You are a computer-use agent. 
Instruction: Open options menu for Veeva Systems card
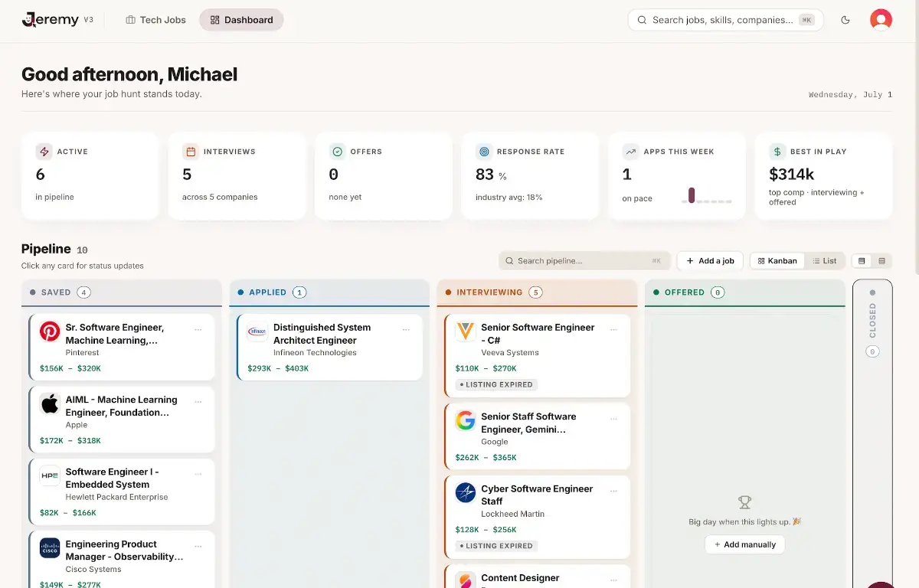coord(613,330)
